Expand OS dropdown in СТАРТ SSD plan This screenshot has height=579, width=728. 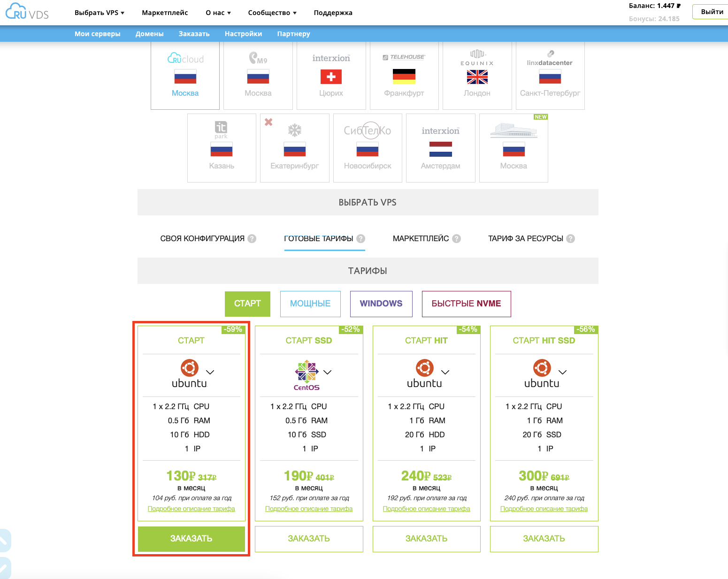tap(328, 372)
